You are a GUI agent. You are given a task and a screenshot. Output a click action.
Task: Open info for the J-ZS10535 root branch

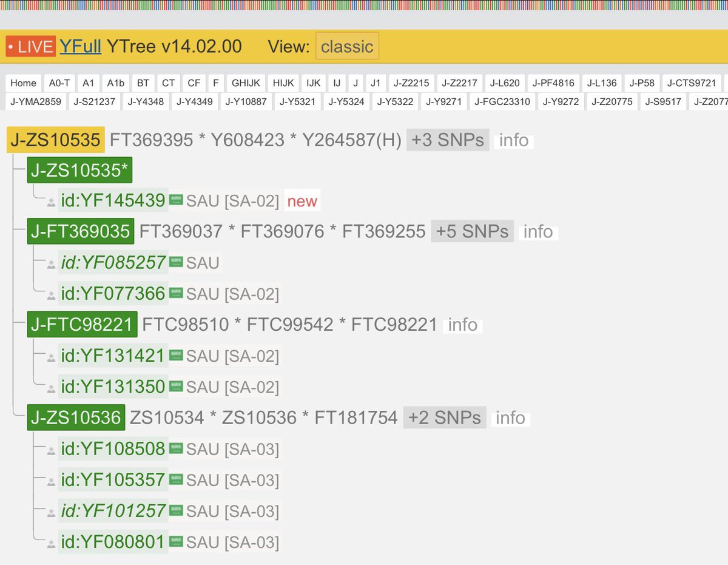(514, 140)
